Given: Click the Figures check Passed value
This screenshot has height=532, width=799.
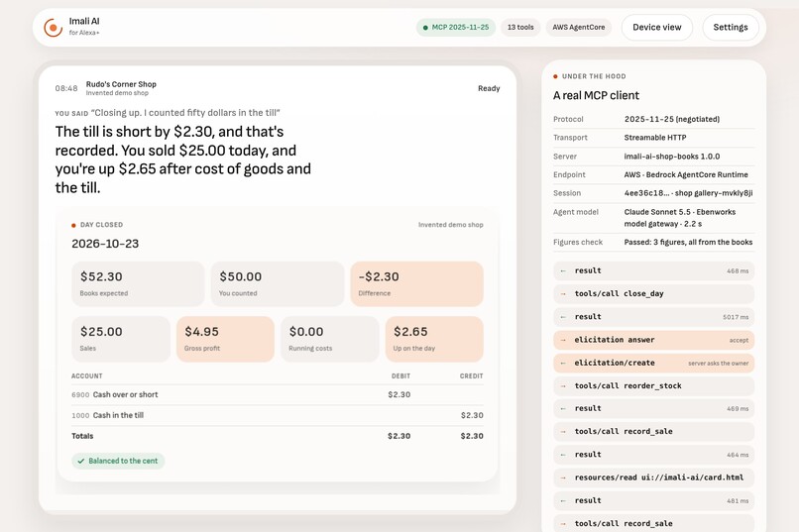Looking at the screenshot, I should [x=688, y=242].
